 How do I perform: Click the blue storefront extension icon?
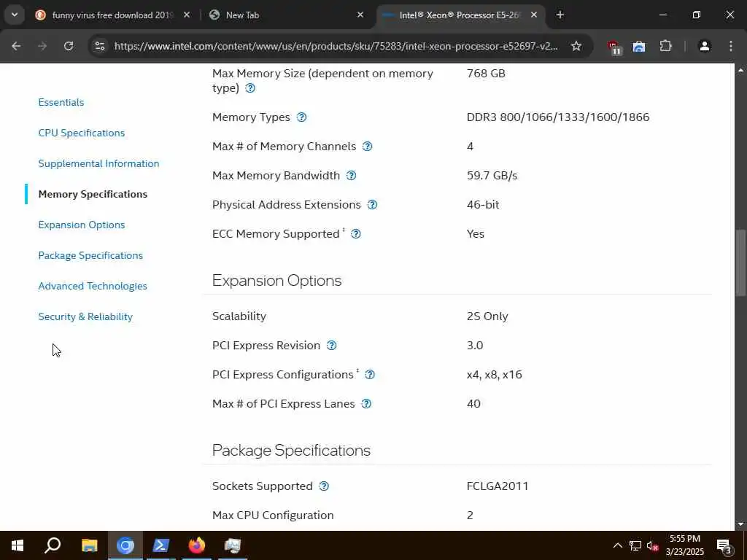click(x=639, y=46)
